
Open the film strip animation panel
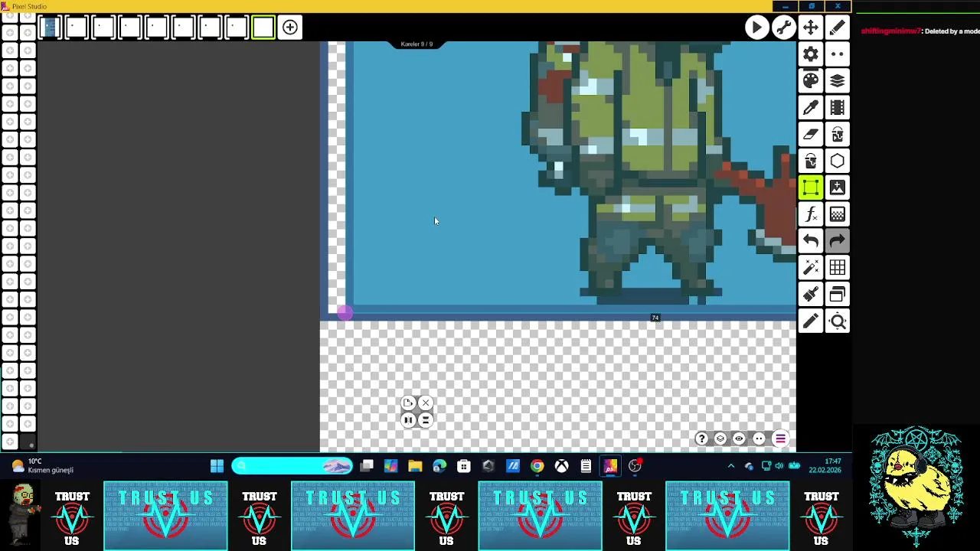pos(837,108)
